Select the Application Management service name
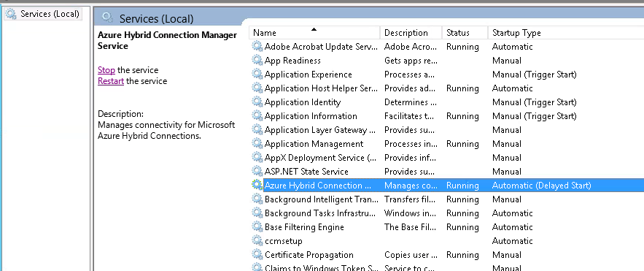 click(314, 144)
